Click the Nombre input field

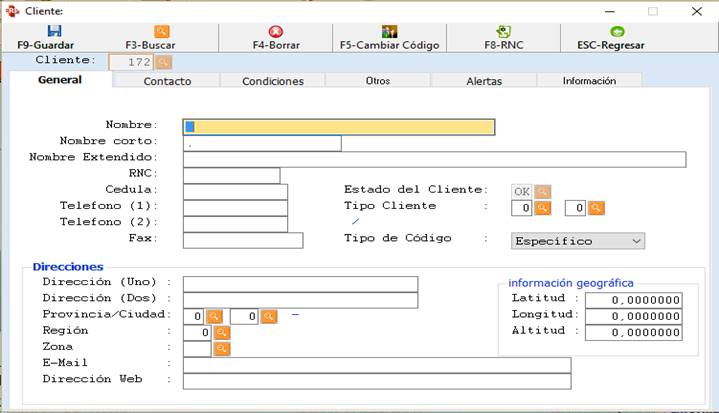(338, 126)
